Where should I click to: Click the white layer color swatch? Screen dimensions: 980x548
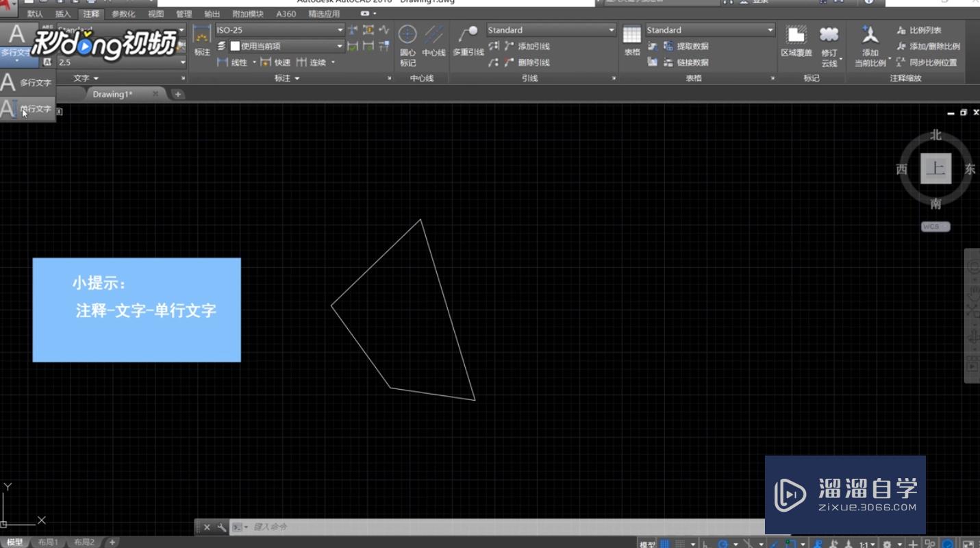tap(235, 46)
